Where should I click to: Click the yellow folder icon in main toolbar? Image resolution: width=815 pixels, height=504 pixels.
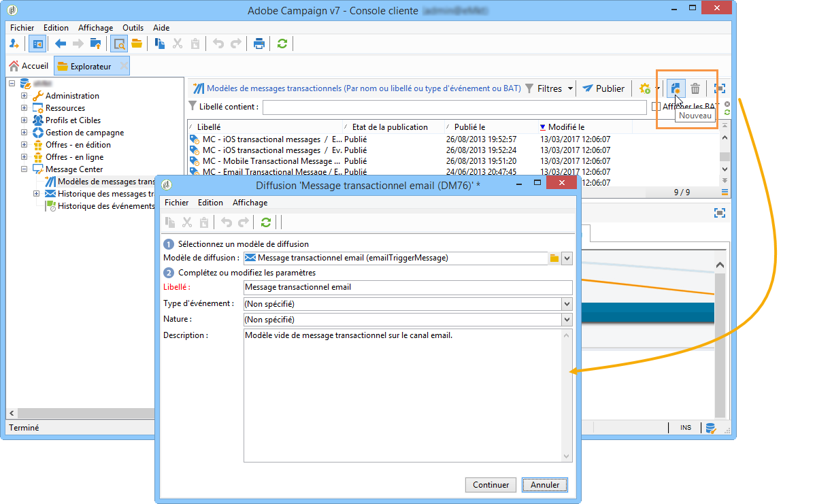tap(137, 44)
